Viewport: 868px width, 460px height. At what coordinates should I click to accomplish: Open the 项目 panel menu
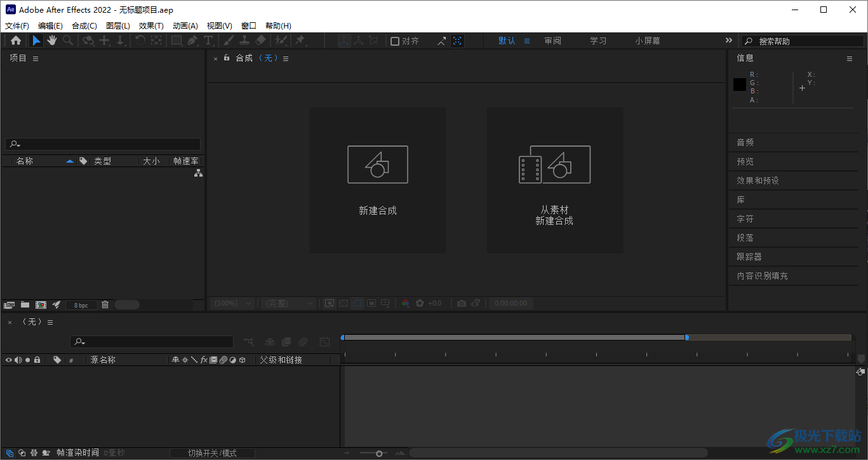35,58
